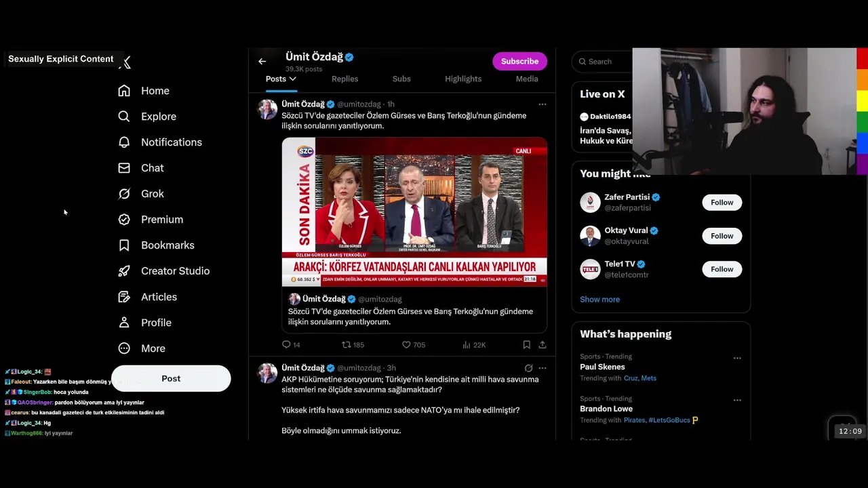
Task: Open Tele1 TV profile avatar
Action: tap(590, 269)
